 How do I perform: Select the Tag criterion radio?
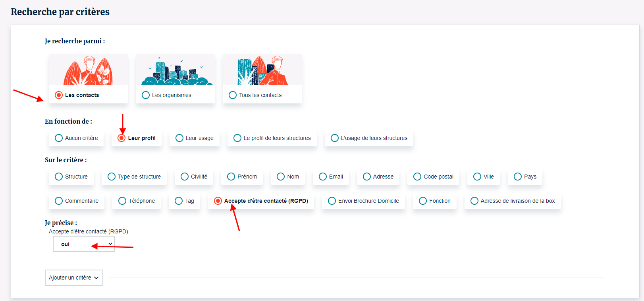(x=179, y=201)
